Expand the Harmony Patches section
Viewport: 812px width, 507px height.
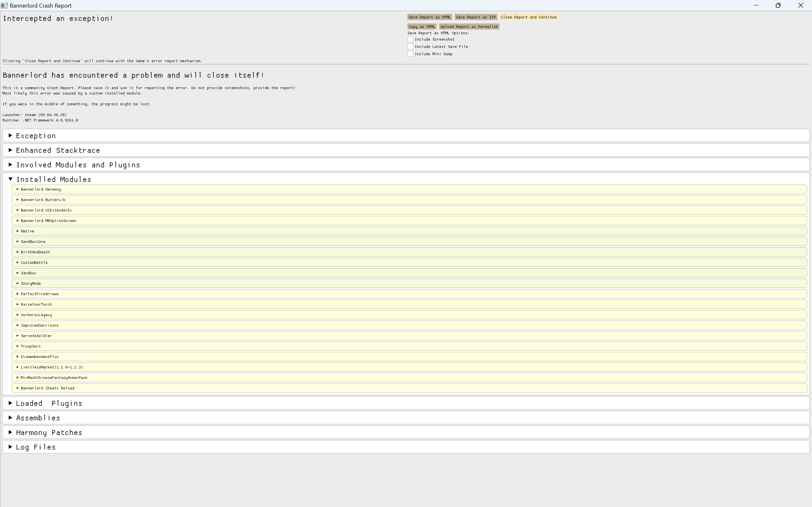pos(406,432)
